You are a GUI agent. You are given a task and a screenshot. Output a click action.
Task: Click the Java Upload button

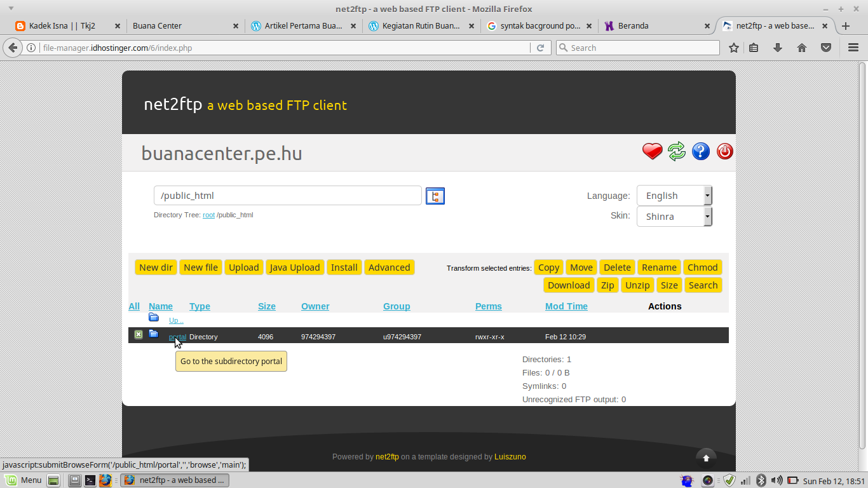(x=295, y=268)
